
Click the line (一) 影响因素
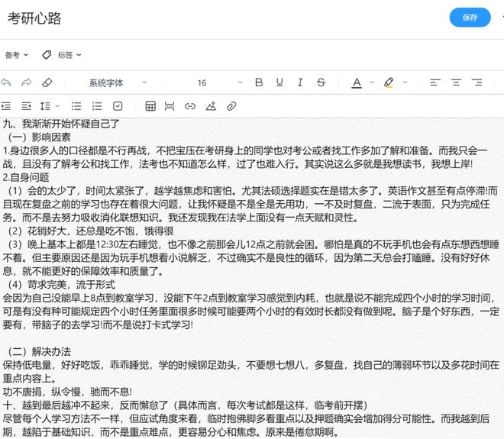tap(39, 137)
